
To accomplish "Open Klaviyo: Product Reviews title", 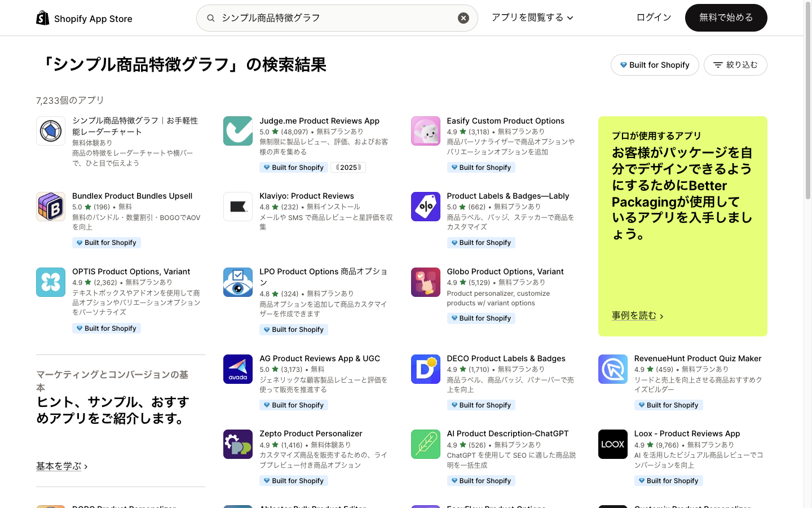I will point(307,196).
